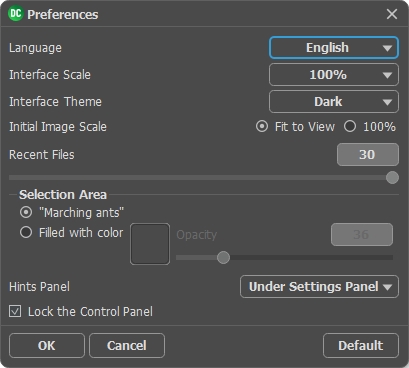Image resolution: width=409 pixels, height=368 pixels.
Task: Click the green DC app icon
Action: (15, 14)
